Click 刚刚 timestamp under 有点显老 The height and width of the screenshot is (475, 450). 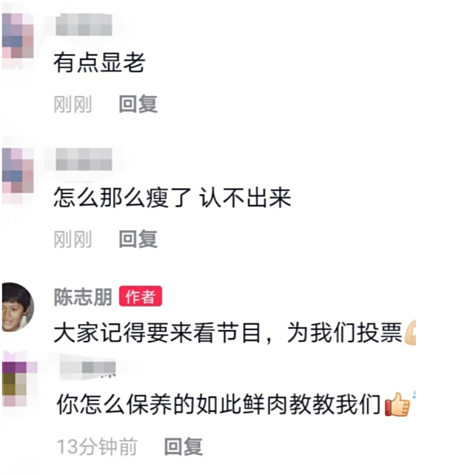[x=73, y=104]
